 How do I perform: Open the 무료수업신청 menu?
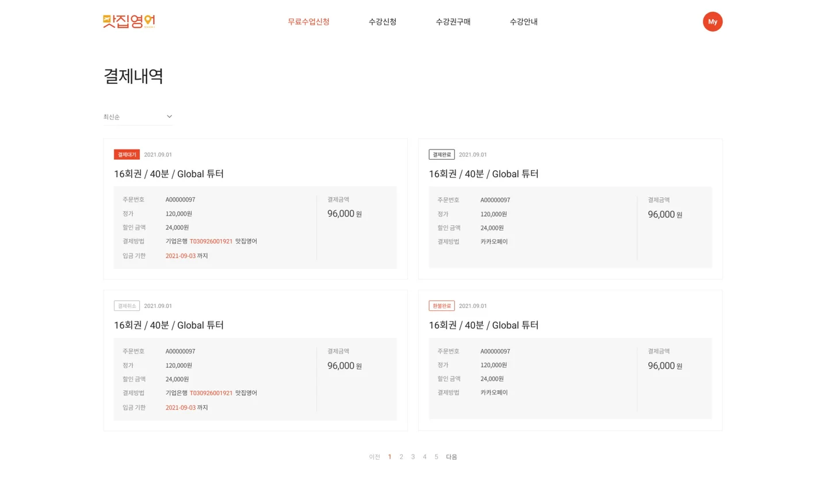click(308, 22)
